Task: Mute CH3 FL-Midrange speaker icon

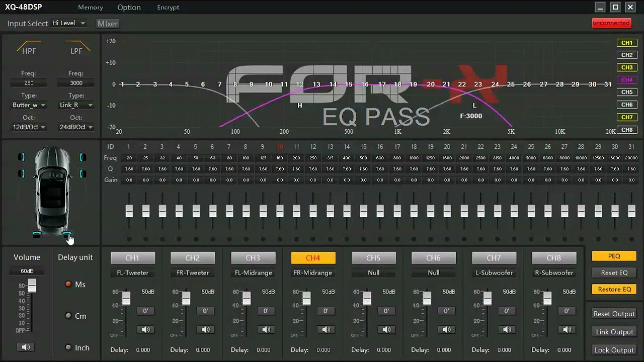Action: (x=266, y=330)
